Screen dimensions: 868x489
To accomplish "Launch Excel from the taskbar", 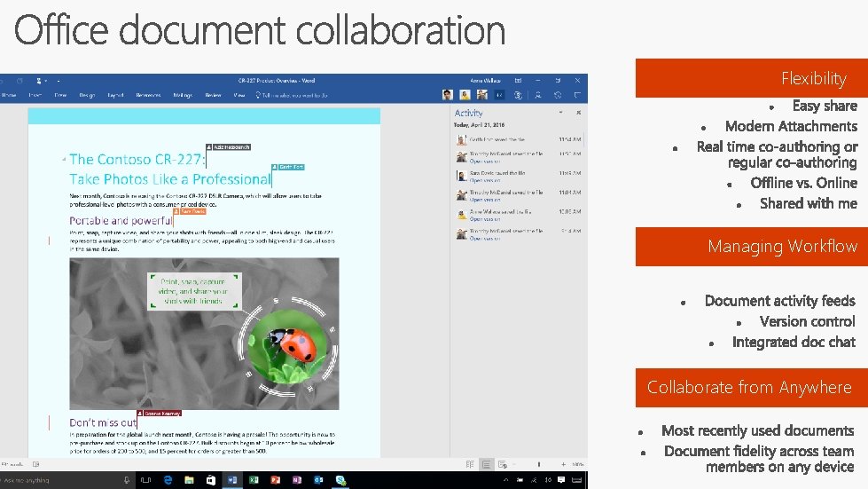I will (x=254, y=480).
